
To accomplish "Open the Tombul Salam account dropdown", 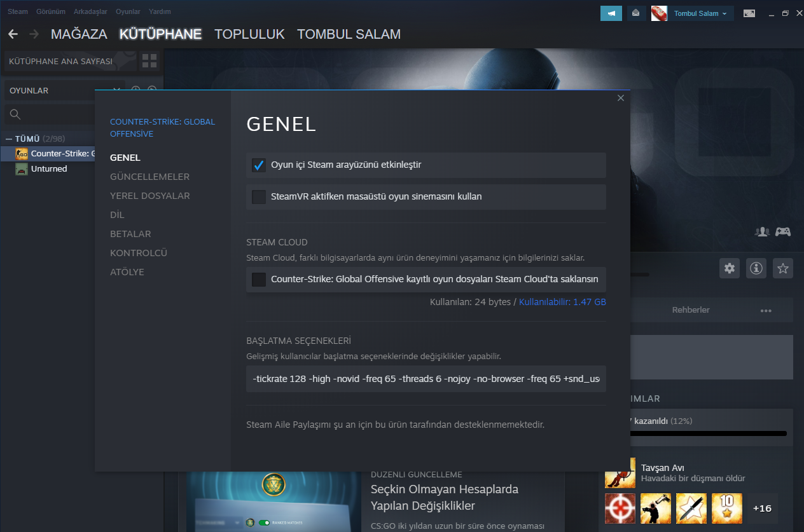I will 700,13.
